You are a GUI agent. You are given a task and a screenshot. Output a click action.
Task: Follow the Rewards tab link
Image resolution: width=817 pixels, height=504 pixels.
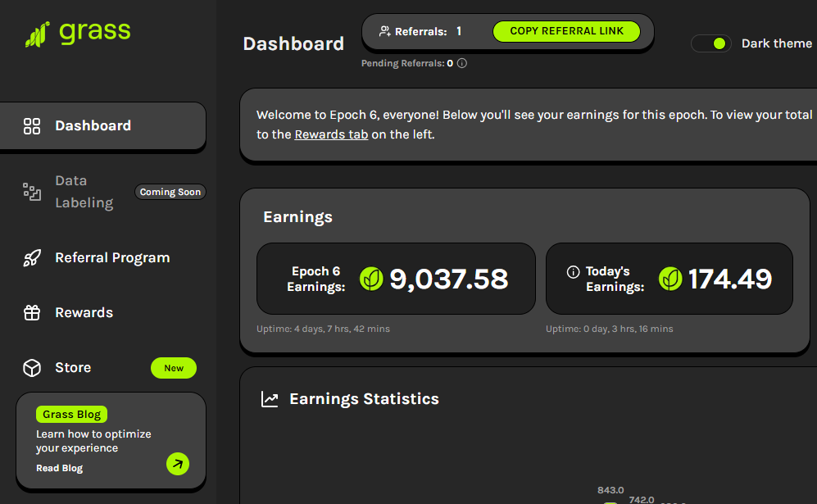[331, 134]
